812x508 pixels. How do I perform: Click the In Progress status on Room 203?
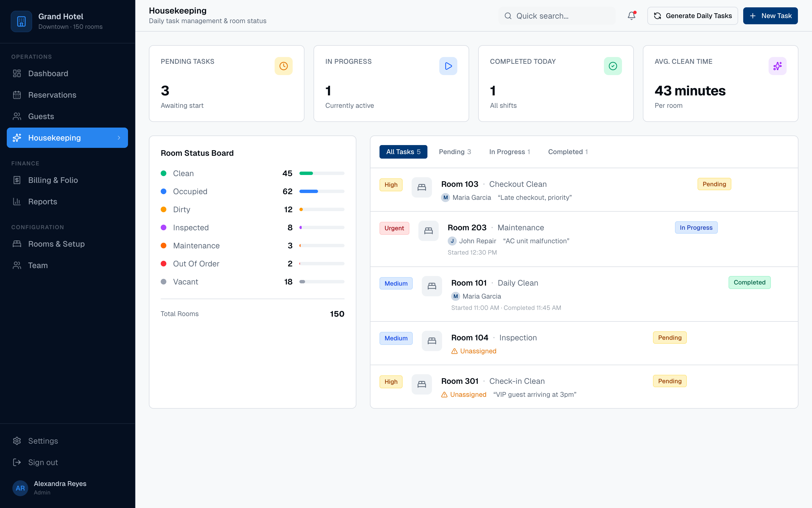point(696,227)
